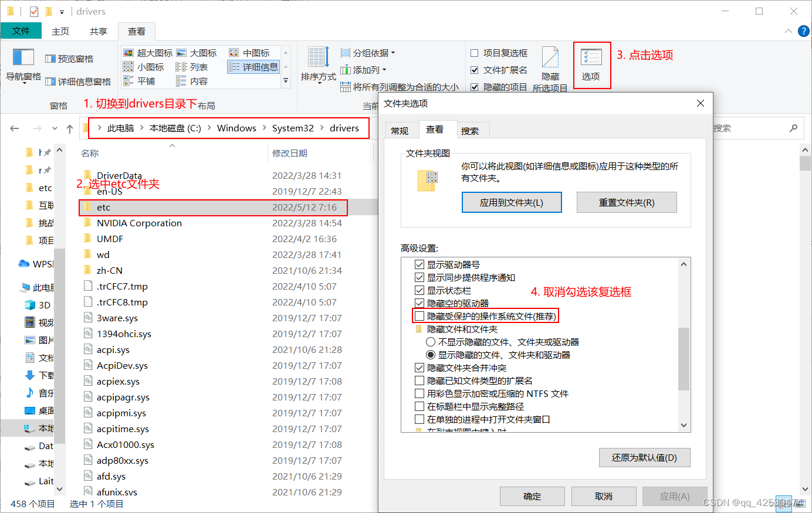Click the navigation pane (导航窗格) icon

[23, 57]
